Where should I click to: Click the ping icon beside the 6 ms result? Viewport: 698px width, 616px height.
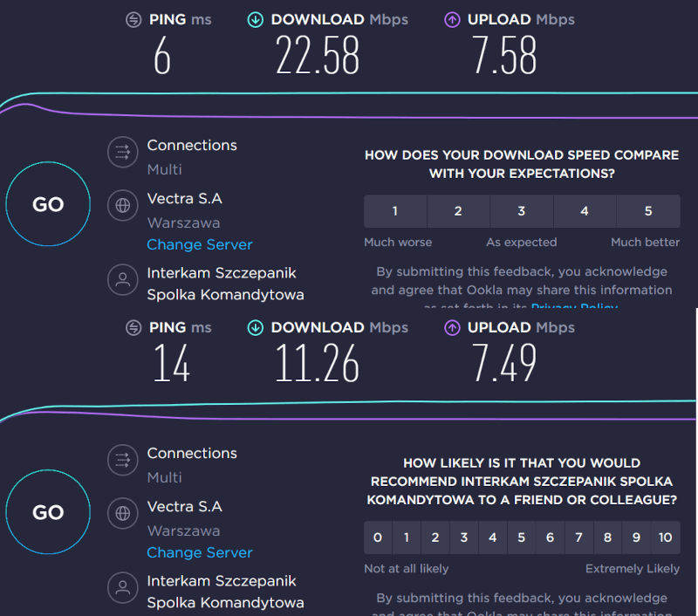coord(133,19)
